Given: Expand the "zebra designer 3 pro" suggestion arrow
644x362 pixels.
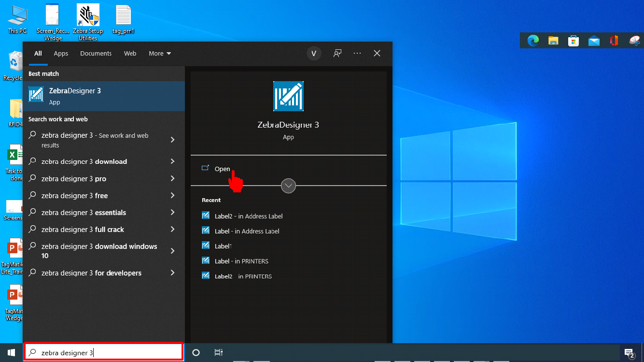Looking at the screenshot, I should (x=172, y=179).
